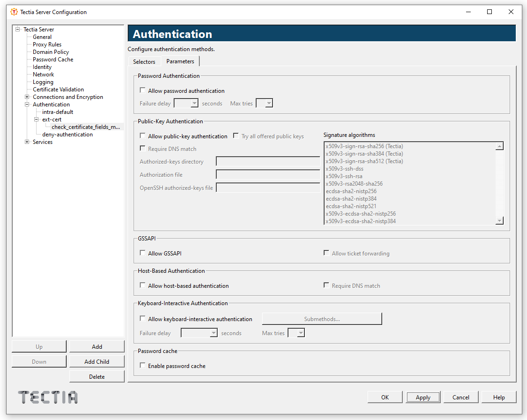Select check_certificate_fields_m... node

(86, 127)
